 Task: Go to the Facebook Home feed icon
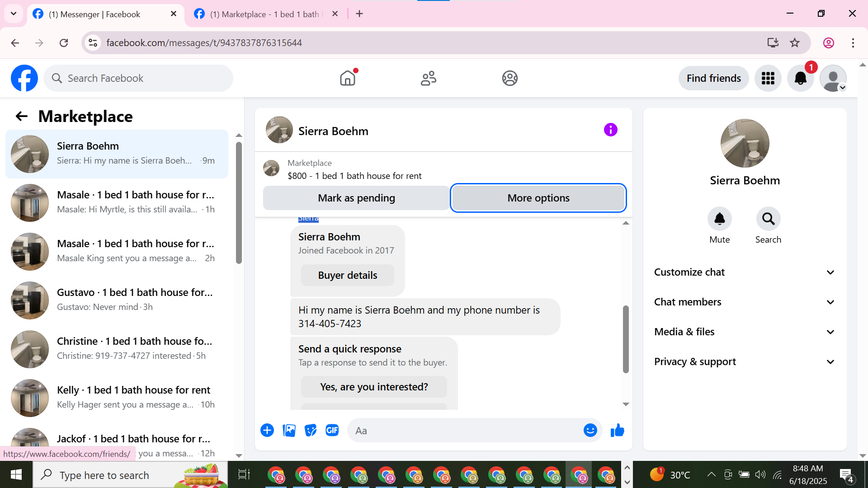(348, 78)
